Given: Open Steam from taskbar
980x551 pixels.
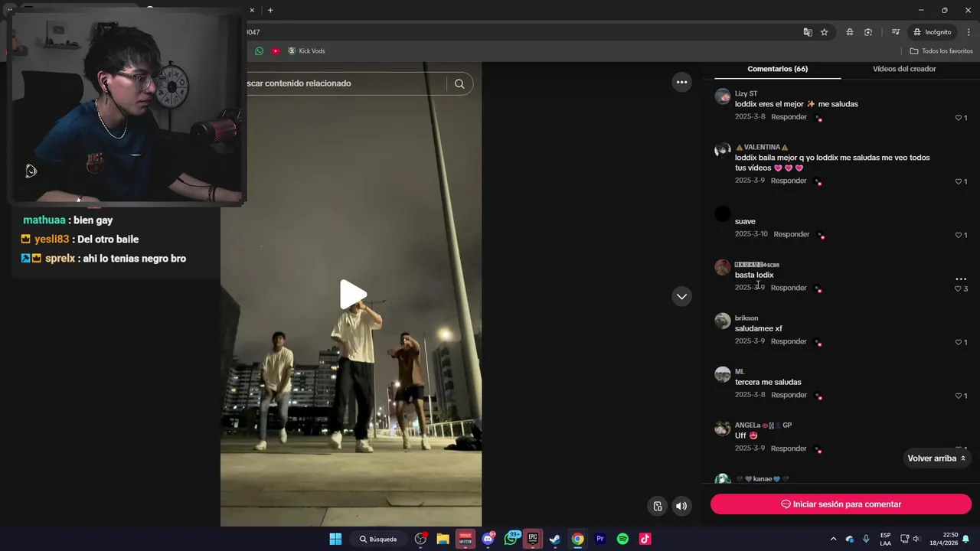Looking at the screenshot, I should point(555,539).
